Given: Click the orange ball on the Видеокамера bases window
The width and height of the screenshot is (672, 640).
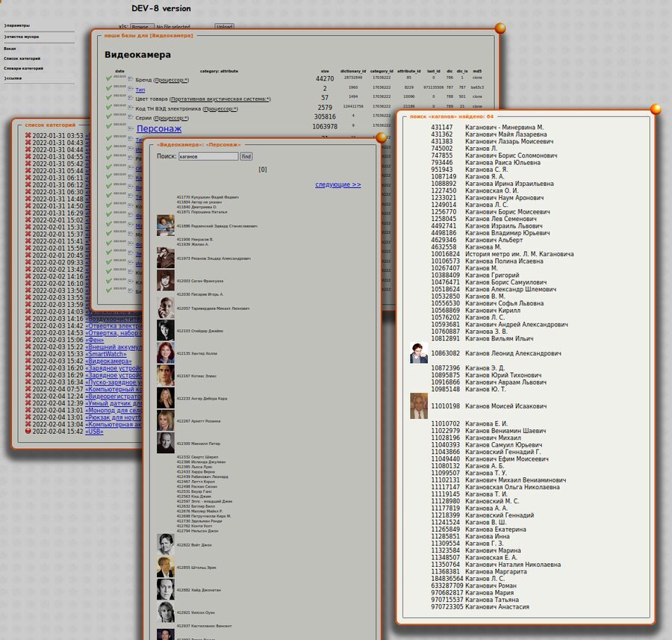Looking at the screenshot, I should (x=500, y=28).
